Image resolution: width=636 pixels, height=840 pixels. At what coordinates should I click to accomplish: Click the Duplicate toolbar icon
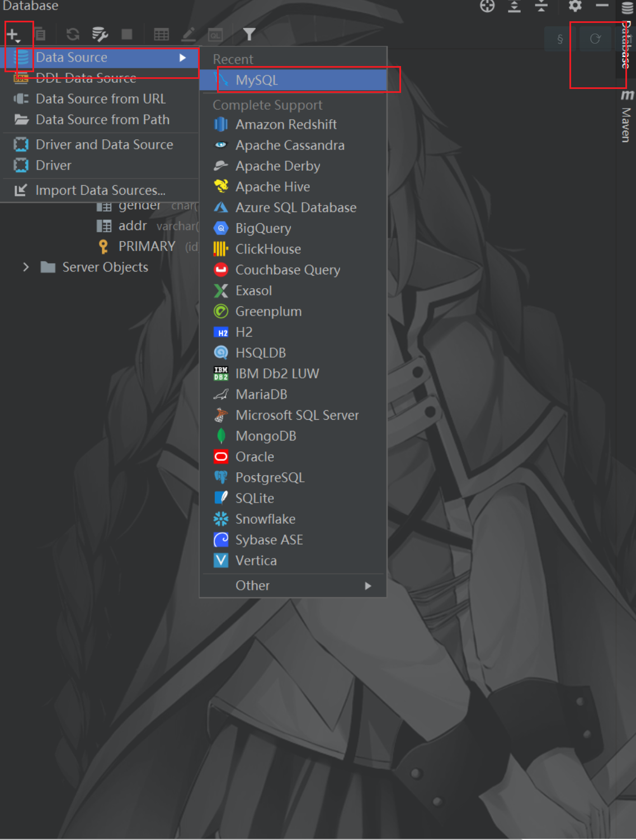40,35
